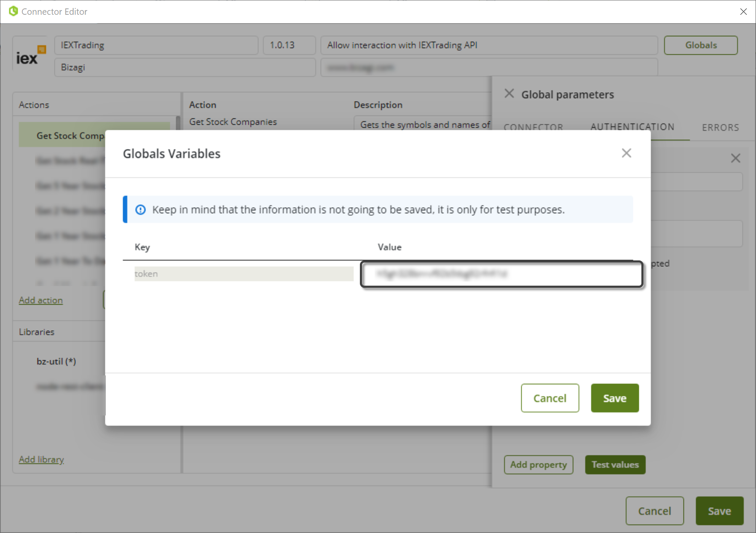Click Save at bottom of Connector Editor
This screenshot has width=756, height=533.
[x=719, y=511]
